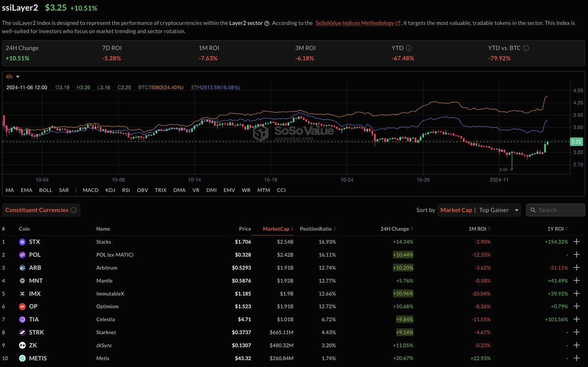Sort table by 24H Change column
This screenshot has width=588, height=367.
point(397,229)
